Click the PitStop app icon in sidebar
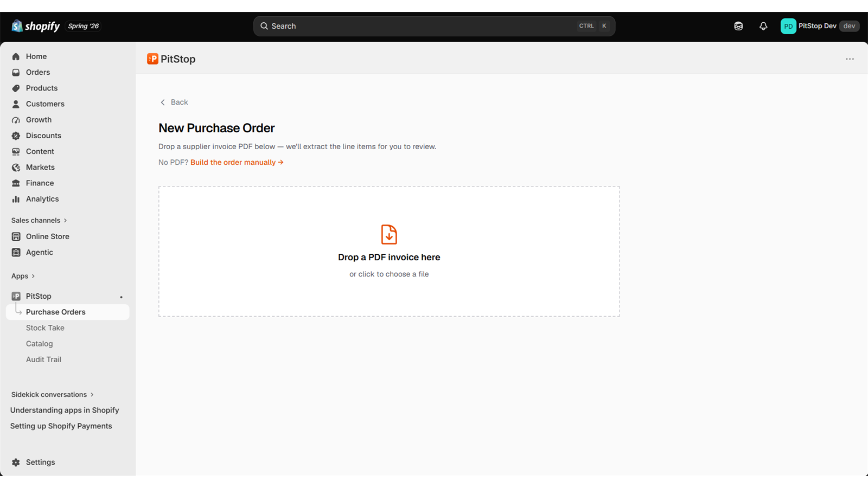This screenshot has width=868, height=488. (x=16, y=296)
